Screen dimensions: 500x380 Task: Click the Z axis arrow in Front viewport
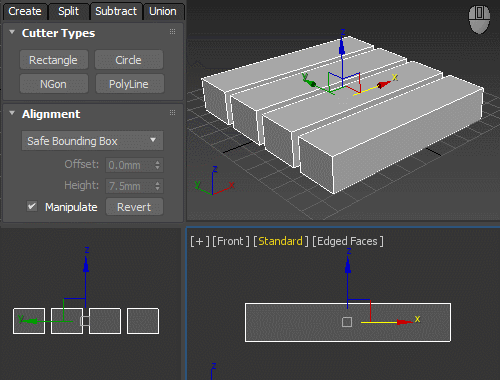(x=348, y=265)
